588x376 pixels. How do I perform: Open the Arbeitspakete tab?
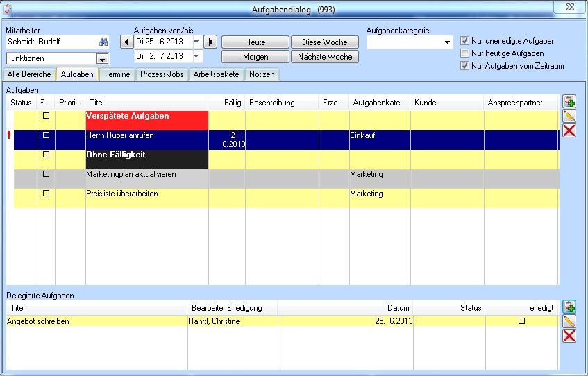(x=216, y=74)
